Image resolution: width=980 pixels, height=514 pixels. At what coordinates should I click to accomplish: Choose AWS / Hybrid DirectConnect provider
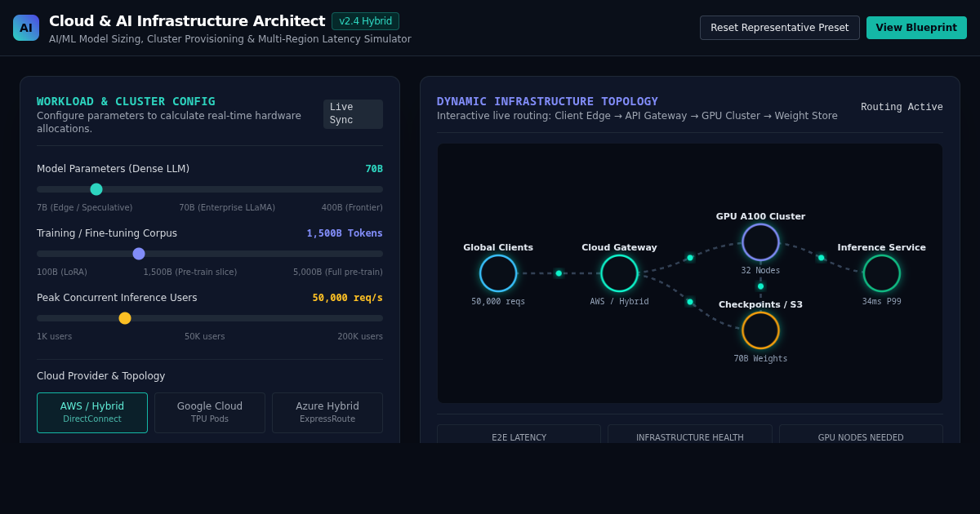92,413
